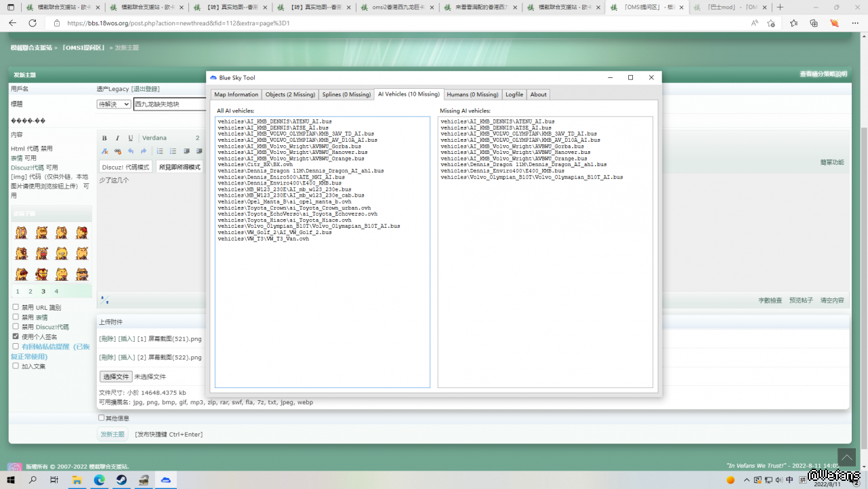
Task: Click the Italic formatting icon
Action: [117, 138]
